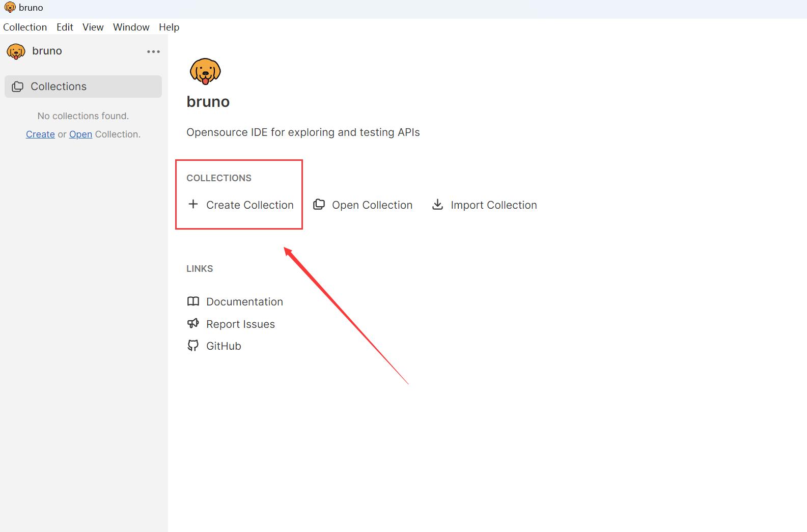
Task: Click the bruno dog logo in sidebar
Action: pos(16,51)
